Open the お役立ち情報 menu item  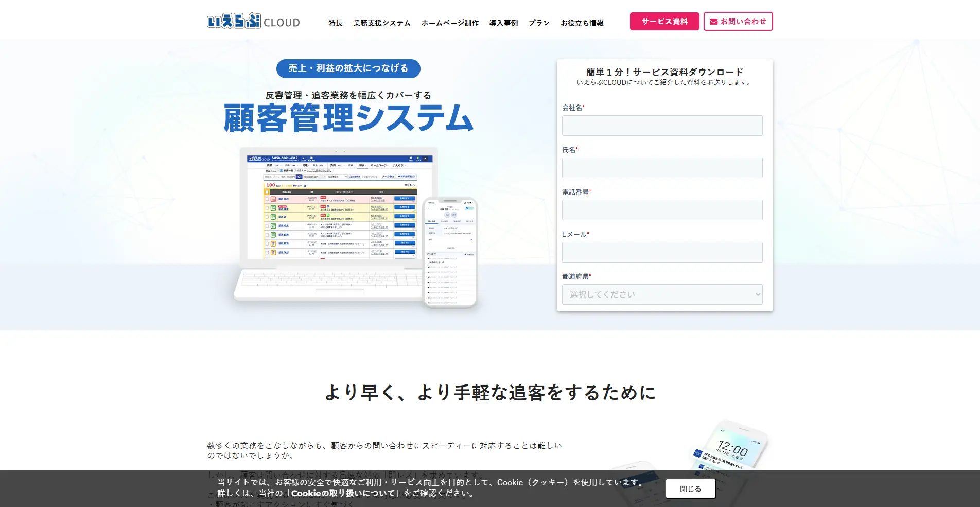tap(582, 23)
